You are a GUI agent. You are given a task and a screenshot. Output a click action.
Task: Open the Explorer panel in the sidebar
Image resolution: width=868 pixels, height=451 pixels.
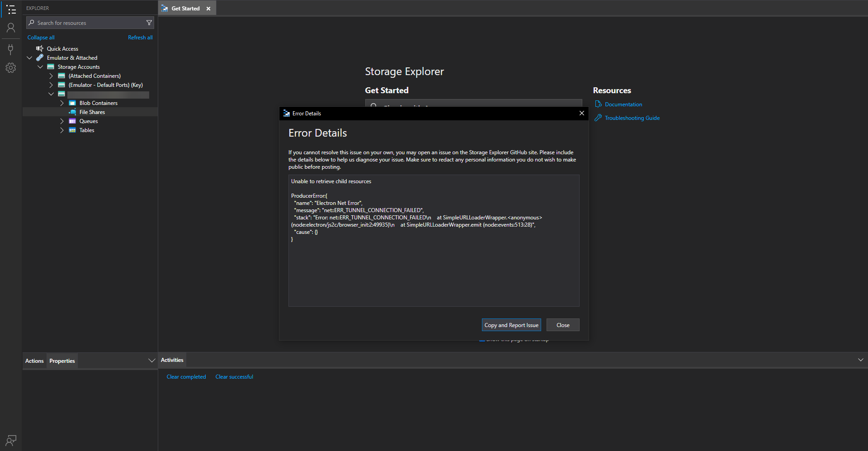[11, 9]
